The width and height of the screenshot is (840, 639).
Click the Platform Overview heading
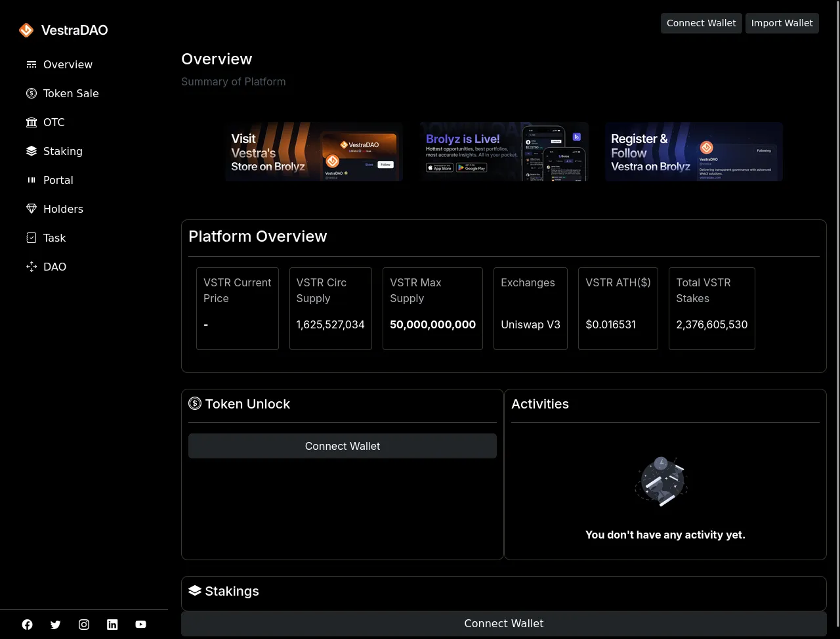pyautogui.click(x=257, y=236)
